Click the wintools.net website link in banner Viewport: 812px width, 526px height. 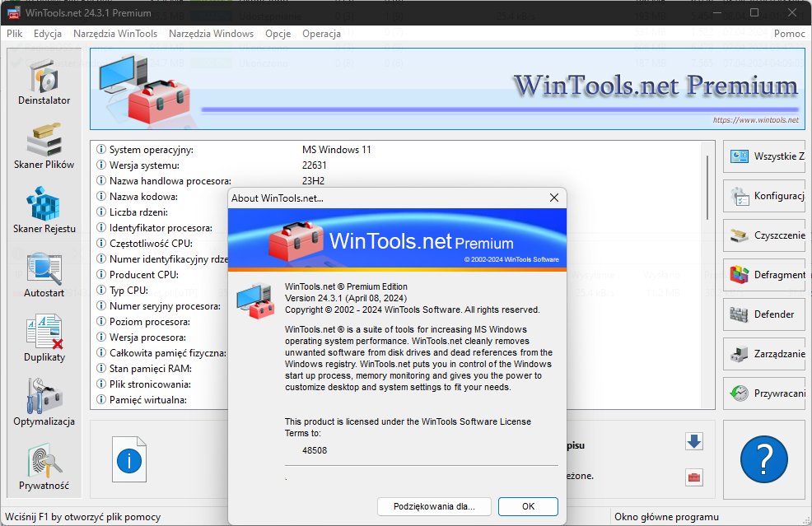(x=755, y=120)
